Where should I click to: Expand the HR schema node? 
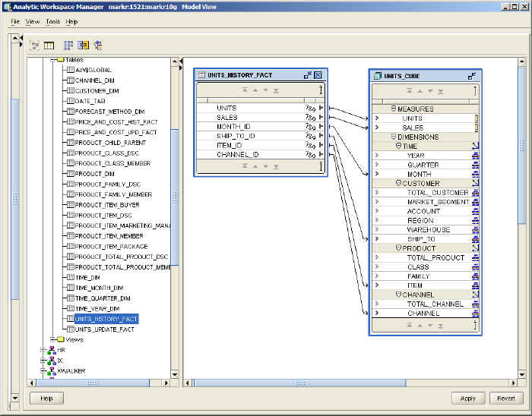coord(43,350)
